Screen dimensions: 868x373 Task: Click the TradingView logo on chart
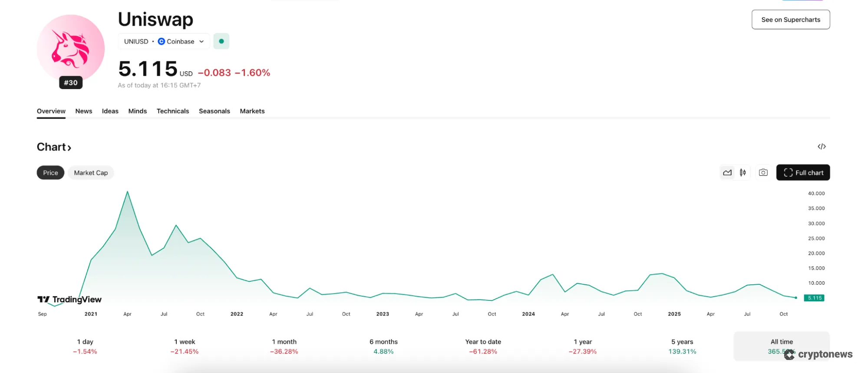(69, 300)
